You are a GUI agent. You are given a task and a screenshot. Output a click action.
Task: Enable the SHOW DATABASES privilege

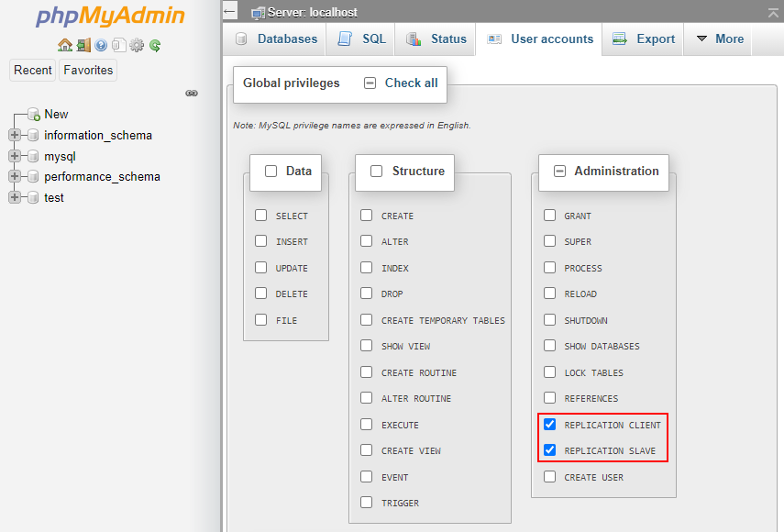(x=550, y=346)
